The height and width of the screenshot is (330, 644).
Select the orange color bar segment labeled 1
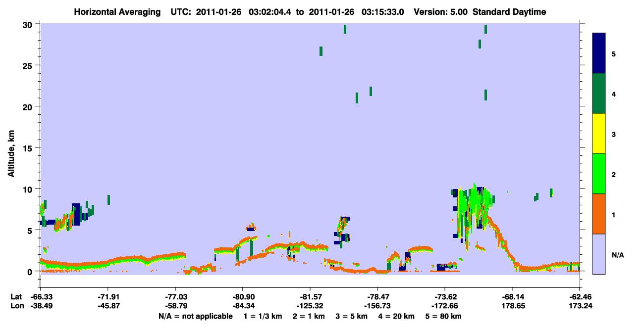point(599,214)
